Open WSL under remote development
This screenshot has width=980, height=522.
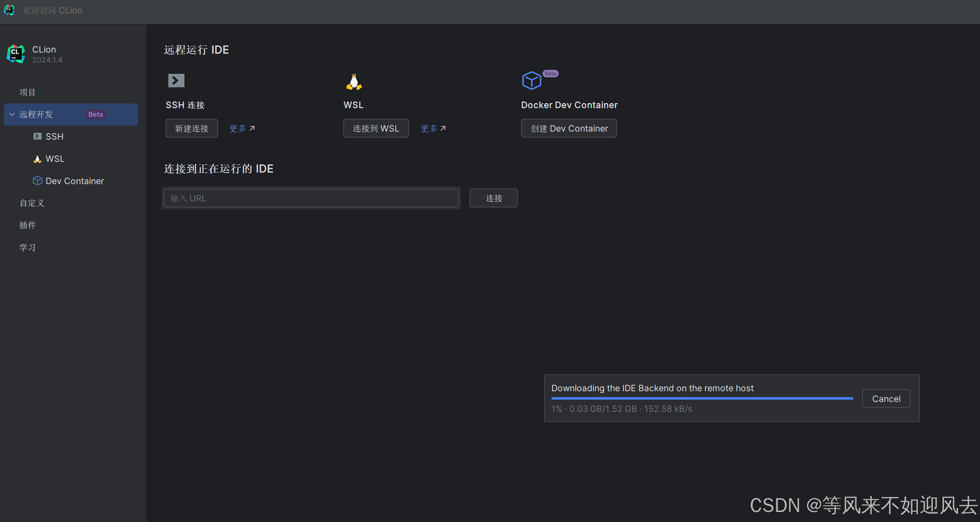click(x=55, y=159)
